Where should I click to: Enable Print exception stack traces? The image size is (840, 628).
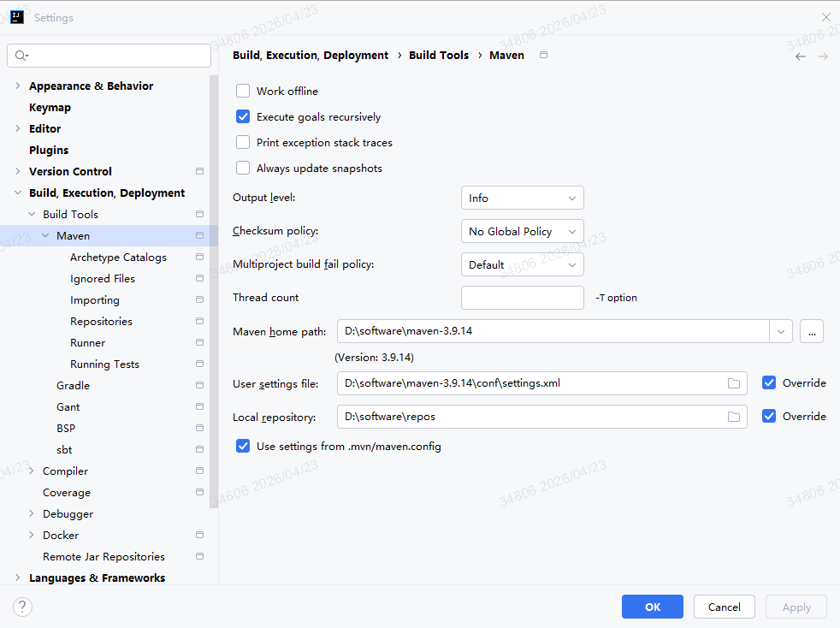[x=243, y=143]
